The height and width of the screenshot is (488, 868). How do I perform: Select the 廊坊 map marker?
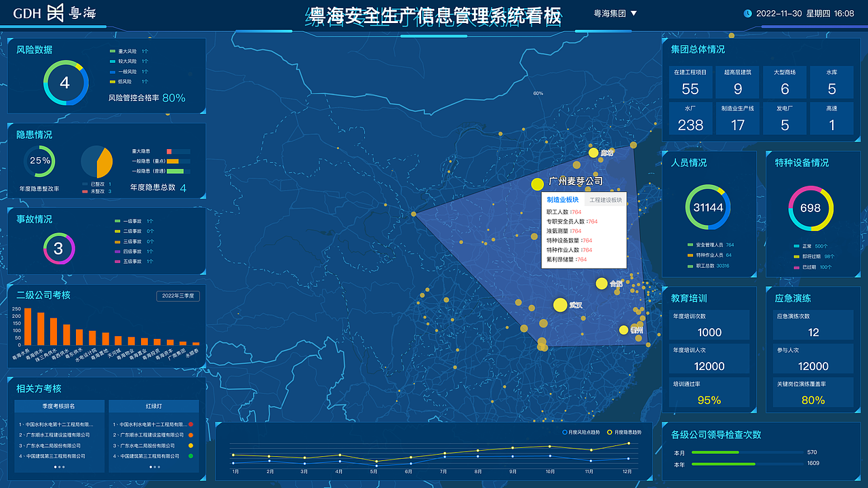[x=594, y=152]
